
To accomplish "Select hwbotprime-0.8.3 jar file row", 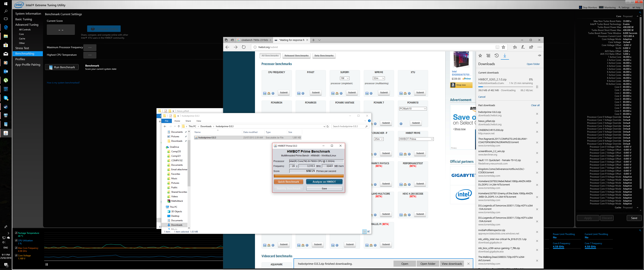I will 248,137.
